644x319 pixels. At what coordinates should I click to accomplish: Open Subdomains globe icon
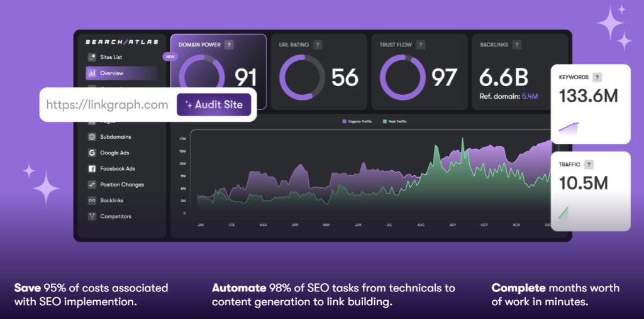tap(92, 137)
